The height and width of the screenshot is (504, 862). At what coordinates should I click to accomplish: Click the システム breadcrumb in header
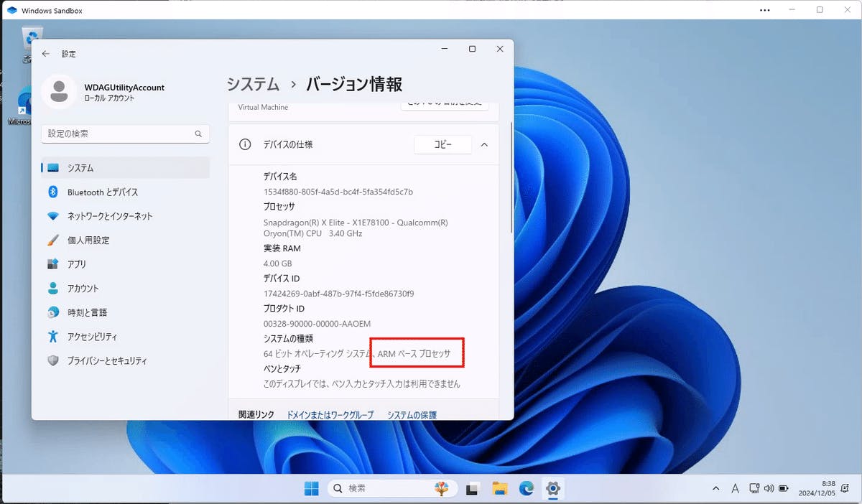coord(253,84)
